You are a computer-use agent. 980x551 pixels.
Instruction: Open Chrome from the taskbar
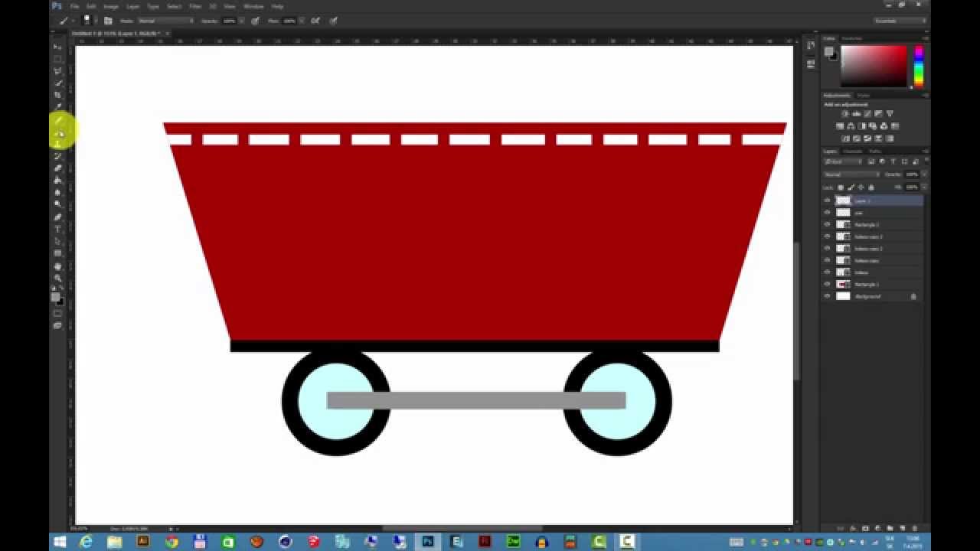tap(171, 542)
